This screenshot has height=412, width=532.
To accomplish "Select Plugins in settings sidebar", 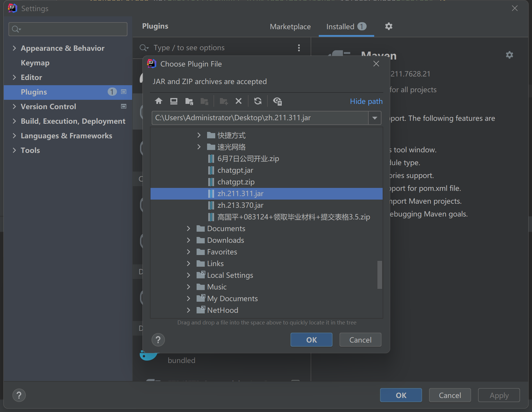I will [x=68, y=92].
